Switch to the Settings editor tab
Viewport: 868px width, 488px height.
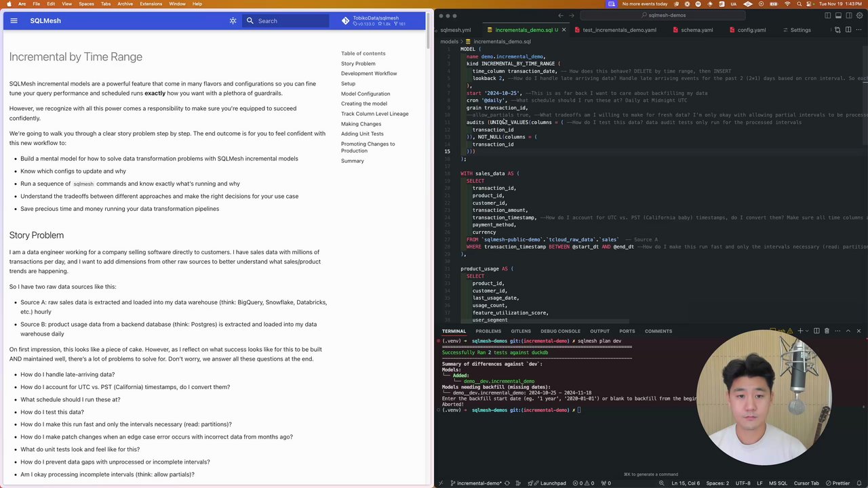pyautogui.click(x=797, y=30)
